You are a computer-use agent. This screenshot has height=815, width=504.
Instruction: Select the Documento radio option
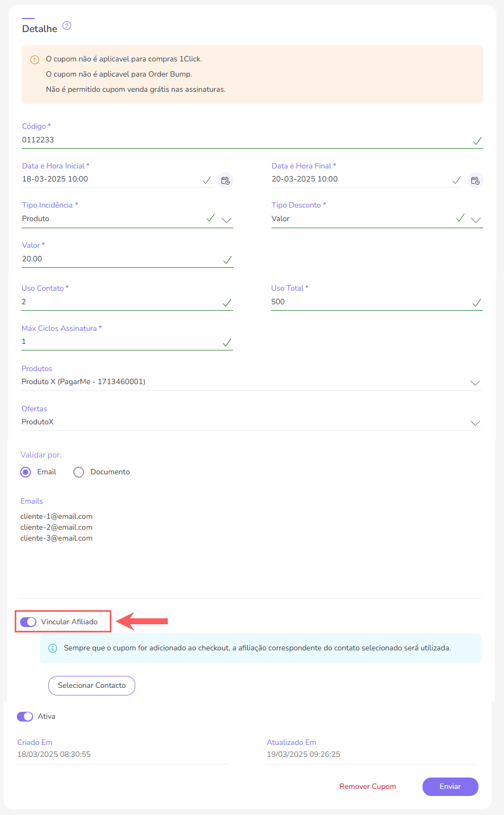(x=79, y=472)
